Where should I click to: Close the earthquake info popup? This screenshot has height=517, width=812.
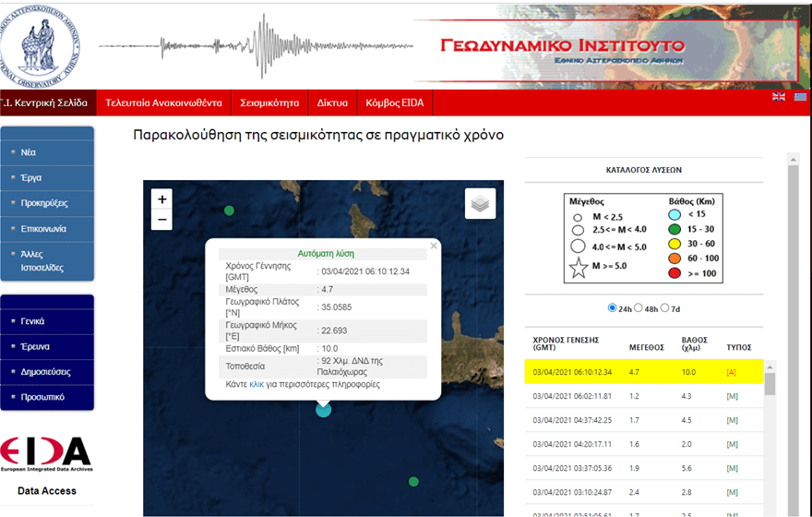coord(434,246)
